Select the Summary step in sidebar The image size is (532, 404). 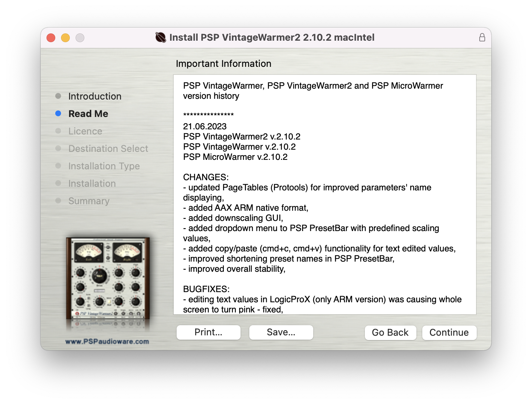89,201
